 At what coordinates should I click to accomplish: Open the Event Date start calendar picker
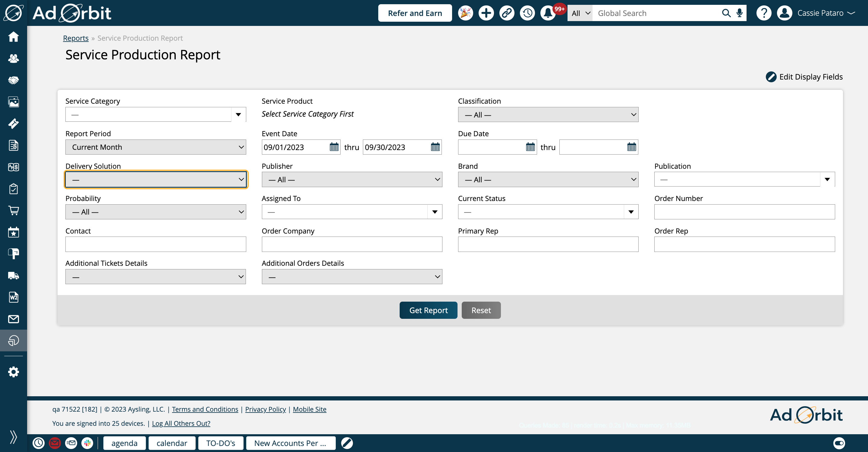(334, 147)
